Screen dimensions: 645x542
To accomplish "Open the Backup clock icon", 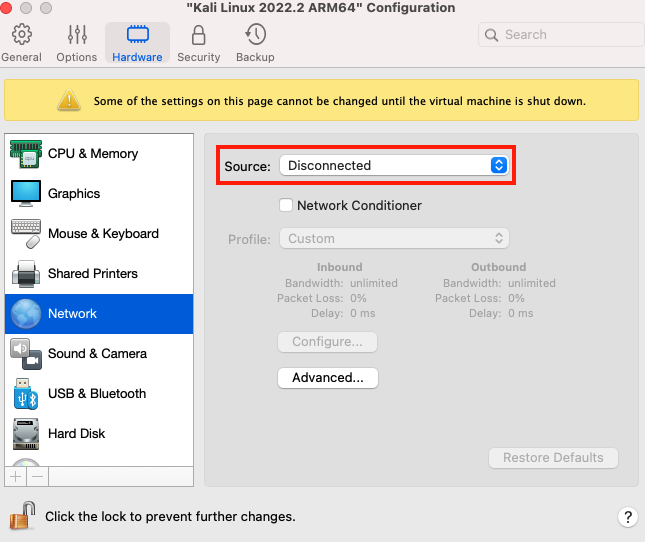I will (255, 34).
